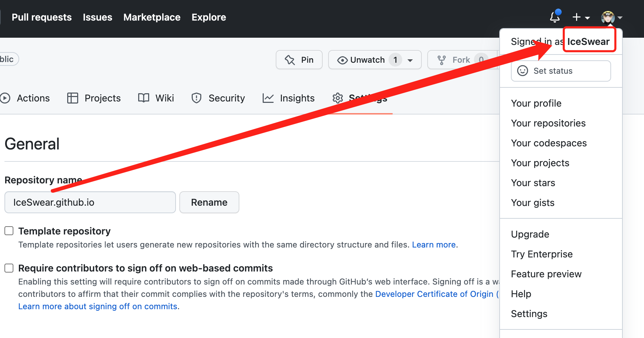Open Learn more about signing off link
The height and width of the screenshot is (338, 644).
coord(98,306)
